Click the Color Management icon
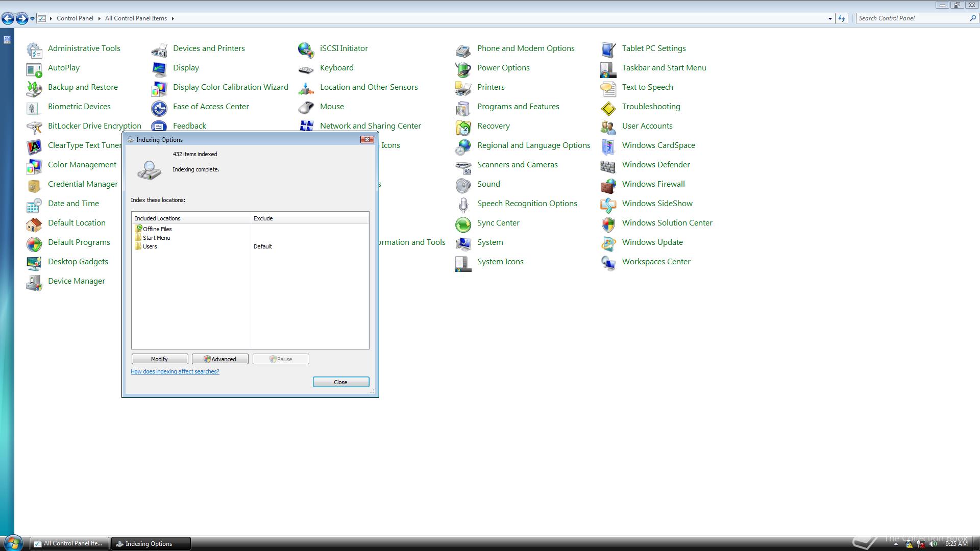This screenshot has height=551, width=980. 34,166
